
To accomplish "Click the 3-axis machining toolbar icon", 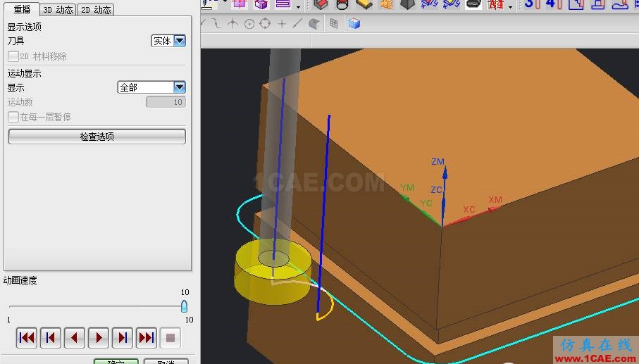I will (x=532, y=4).
